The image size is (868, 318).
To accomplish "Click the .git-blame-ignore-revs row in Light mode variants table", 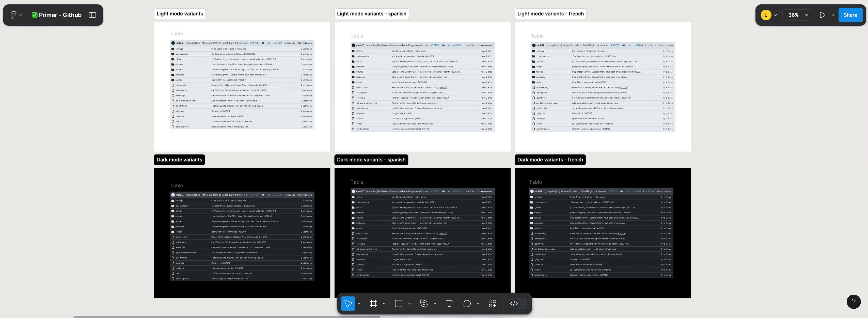I will click(242, 101).
